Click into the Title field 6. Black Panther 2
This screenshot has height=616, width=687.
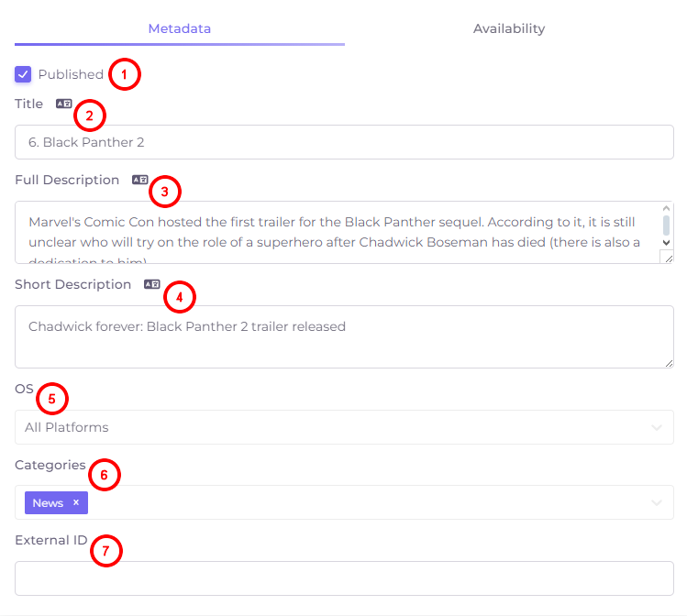click(x=344, y=142)
